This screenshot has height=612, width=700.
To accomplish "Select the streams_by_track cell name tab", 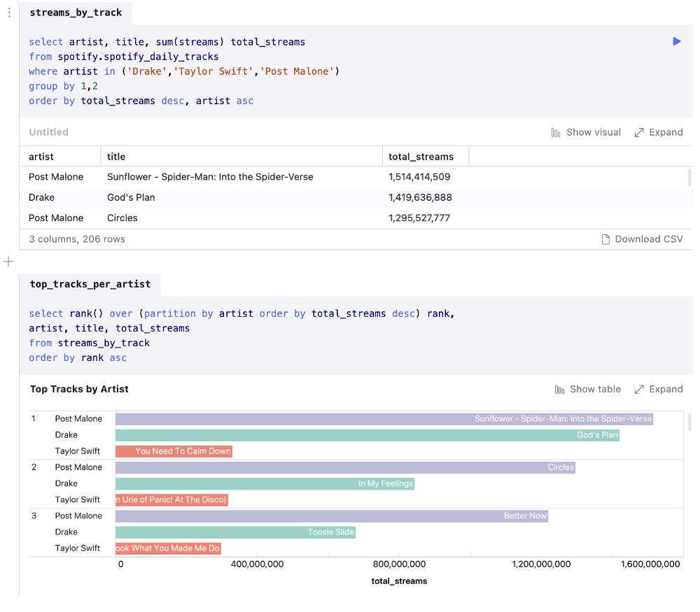I will point(76,13).
